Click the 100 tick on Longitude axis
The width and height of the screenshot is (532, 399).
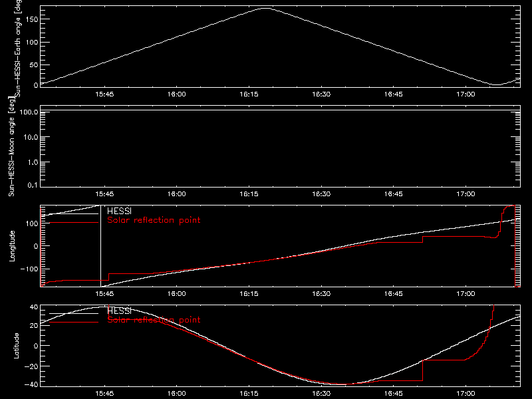(x=31, y=223)
